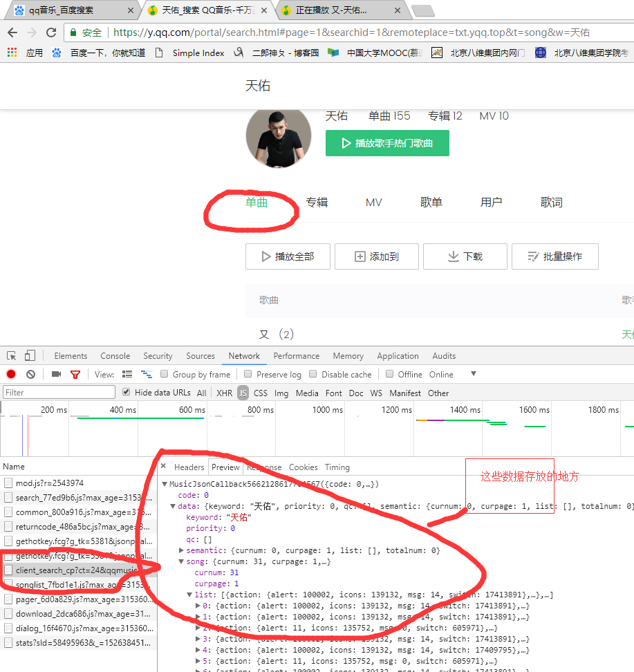Select the 用户 search tab

pyautogui.click(x=492, y=203)
